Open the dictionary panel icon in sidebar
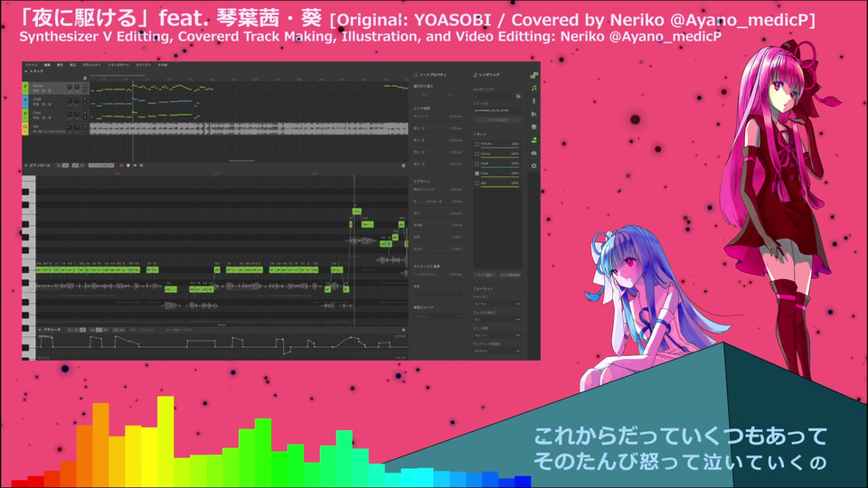 [533, 114]
